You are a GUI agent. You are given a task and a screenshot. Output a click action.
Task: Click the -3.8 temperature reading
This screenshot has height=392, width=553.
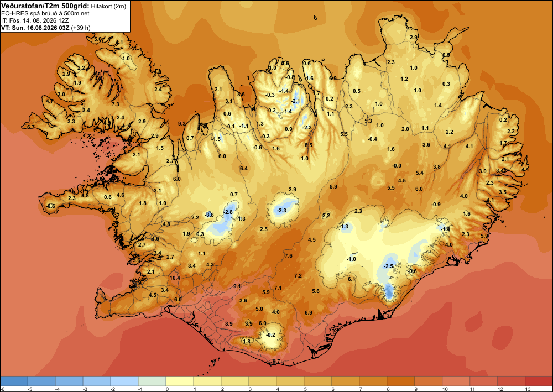pos(210,215)
